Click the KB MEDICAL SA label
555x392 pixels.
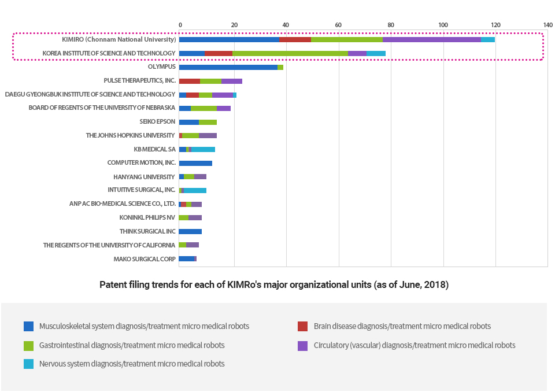[x=155, y=149]
